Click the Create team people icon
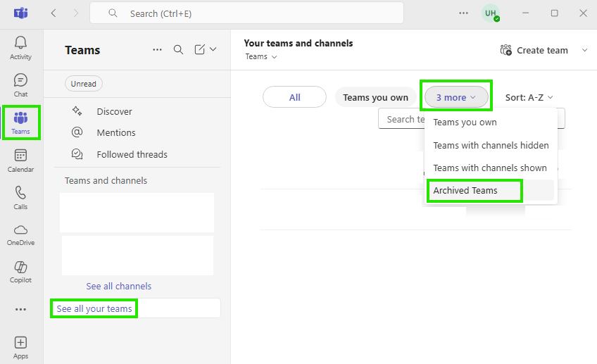The width and height of the screenshot is (597, 364). (x=505, y=50)
